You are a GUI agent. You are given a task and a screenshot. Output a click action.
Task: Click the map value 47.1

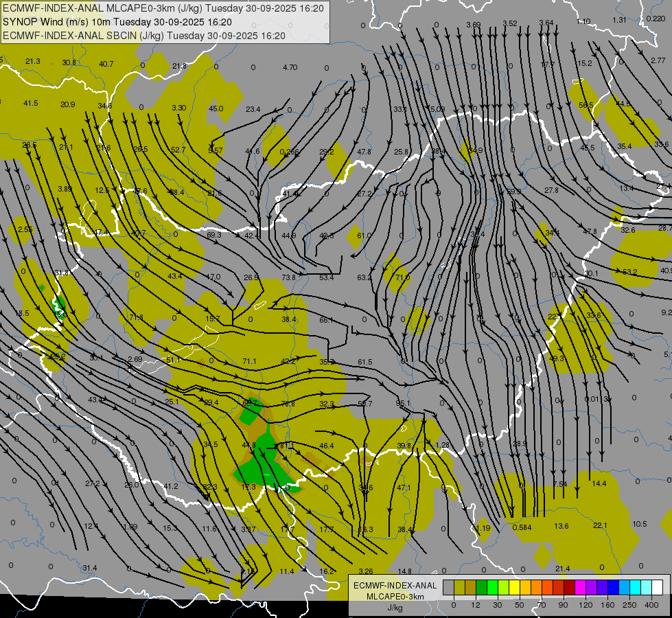(404, 488)
